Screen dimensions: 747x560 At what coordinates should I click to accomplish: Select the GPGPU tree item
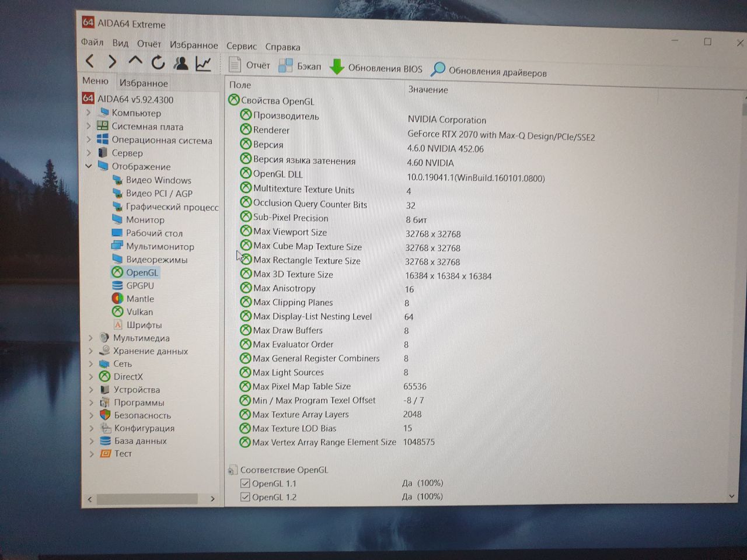pyautogui.click(x=133, y=285)
